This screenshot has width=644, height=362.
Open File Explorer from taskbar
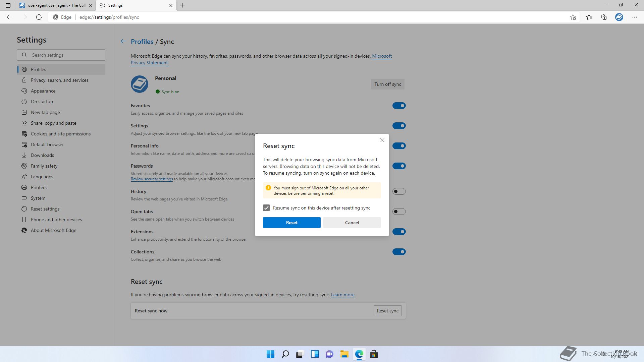coord(344,354)
